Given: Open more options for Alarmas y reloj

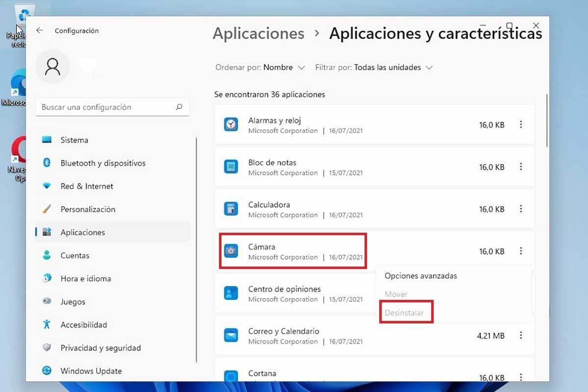Looking at the screenshot, I should point(521,124).
